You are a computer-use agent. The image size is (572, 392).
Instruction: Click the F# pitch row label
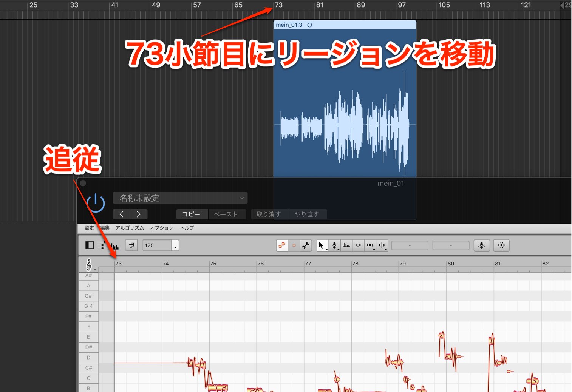88,316
